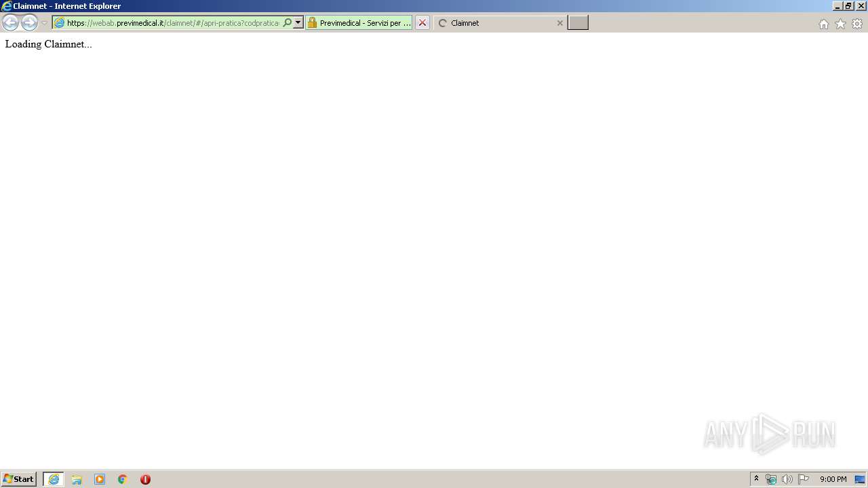Screen dimensions: 868x488
Task: Go forward with the Forward arrow button
Action: point(29,22)
